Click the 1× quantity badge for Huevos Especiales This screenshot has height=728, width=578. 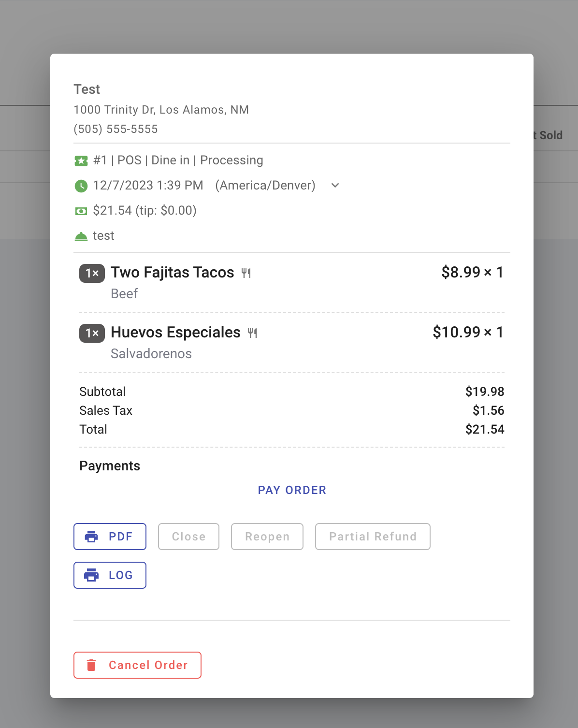click(x=92, y=333)
